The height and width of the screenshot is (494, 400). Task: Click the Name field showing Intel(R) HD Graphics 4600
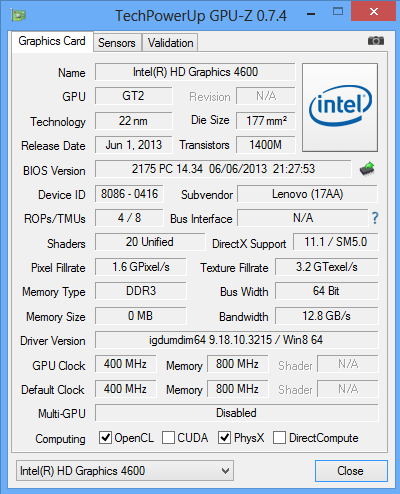point(195,72)
